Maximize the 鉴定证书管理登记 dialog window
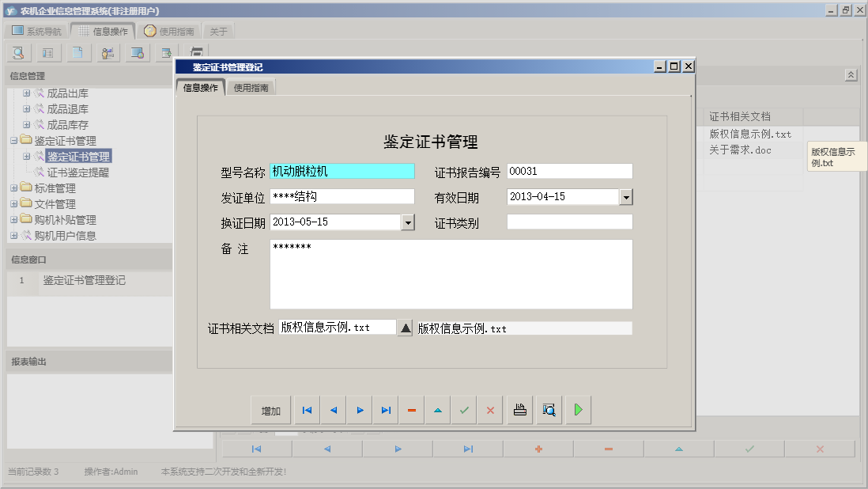Viewport: 868px width, 489px height. coord(674,66)
